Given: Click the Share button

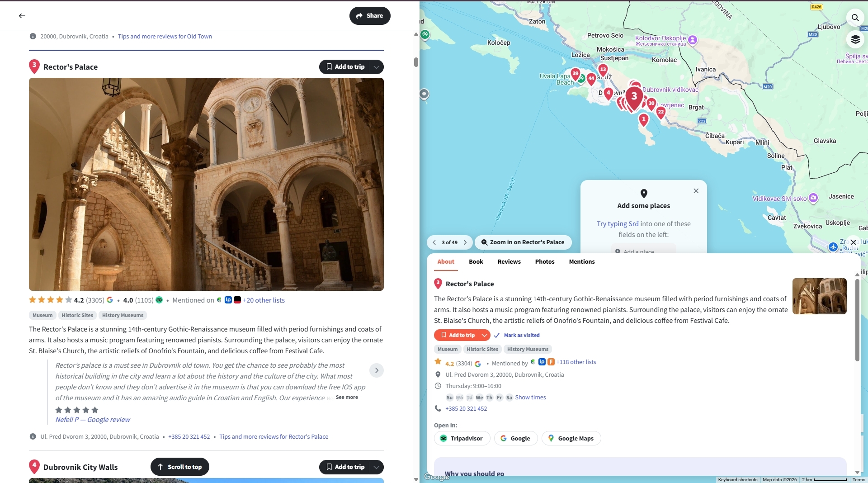Looking at the screenshot, I should click(x=369, y=16).
